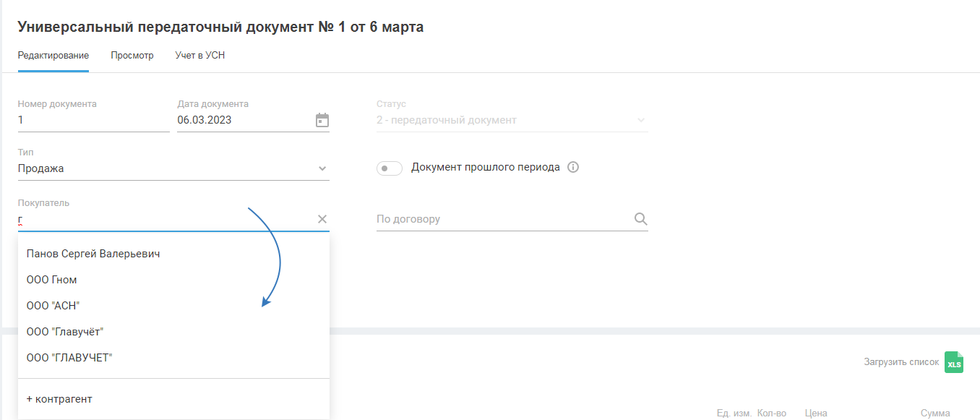Select Панов Сергей Валерьевич from list

point(93,254)
